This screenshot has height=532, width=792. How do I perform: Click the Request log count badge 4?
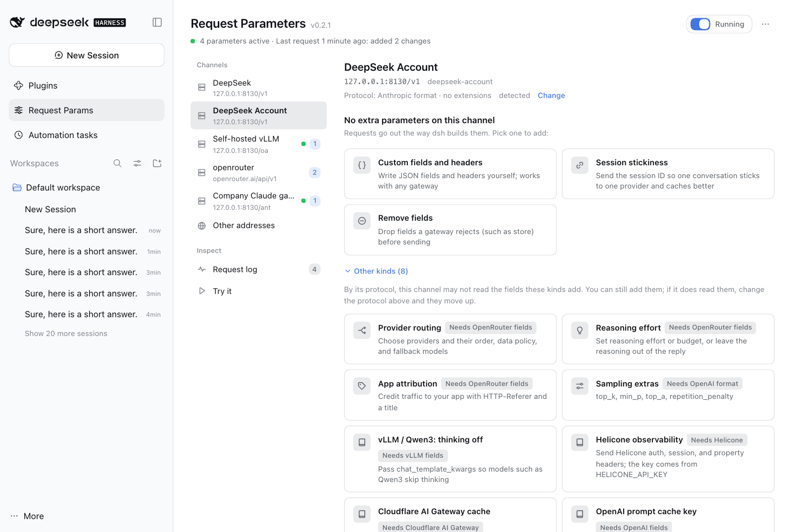pyautogui.click(x=314, y=269)
